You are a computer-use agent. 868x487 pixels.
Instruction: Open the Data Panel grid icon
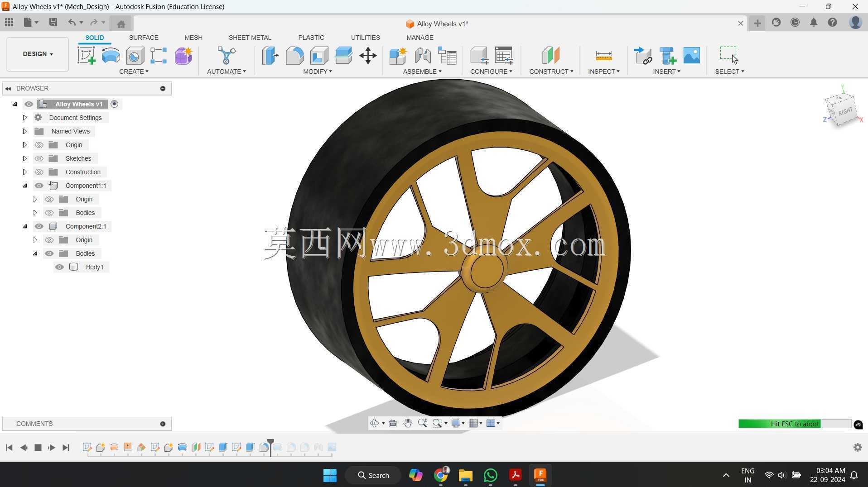(9, 22)
